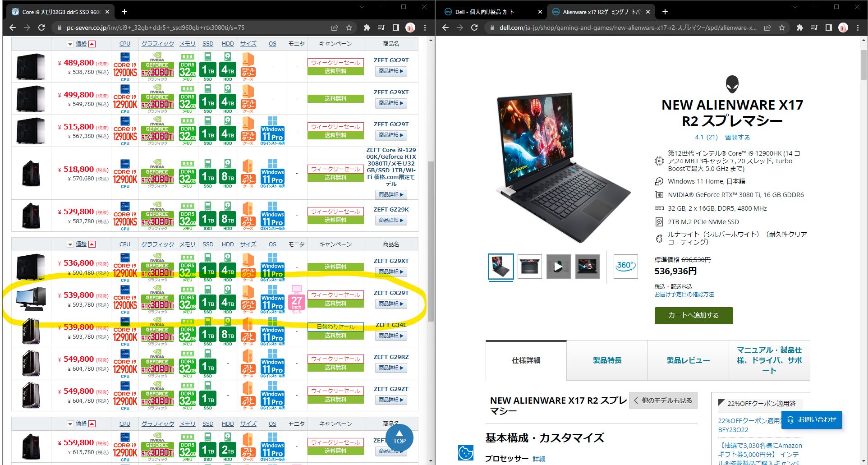868x465 pixels.
Task: Go back in pc-seven browser window
Action: [13, 28]
